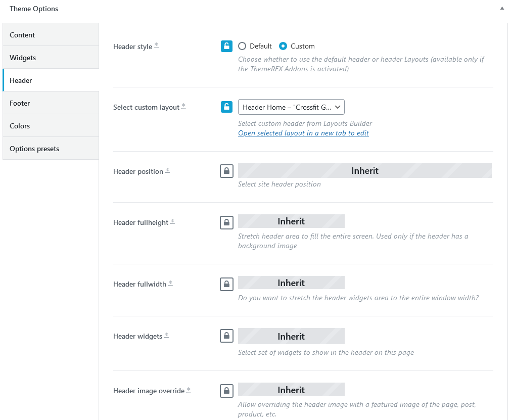Click the asterisk next to Header fullwidth label
Screen dimensions: 511x420
click(x=170, y=283)
